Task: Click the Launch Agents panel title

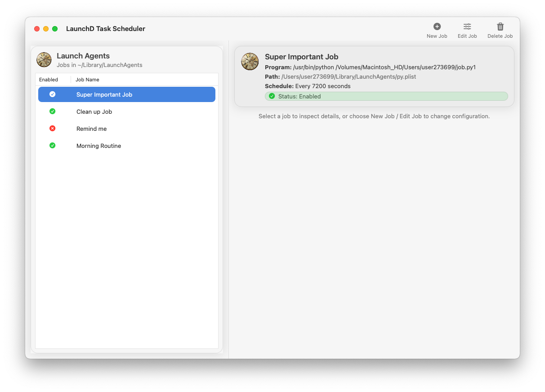Action: click(83, 56)
